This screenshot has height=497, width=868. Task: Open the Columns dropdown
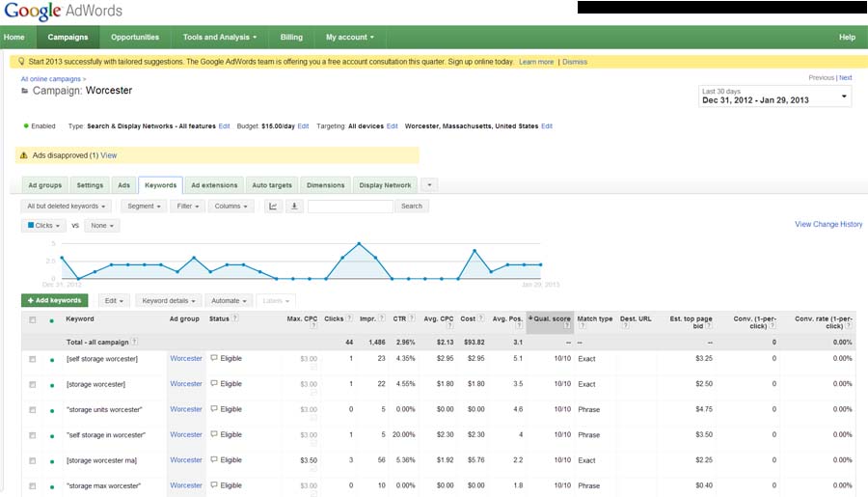231,207
